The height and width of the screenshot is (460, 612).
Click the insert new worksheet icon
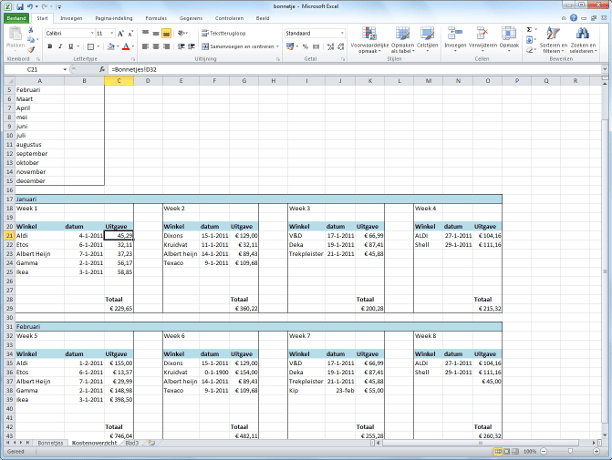click(151, 443)
